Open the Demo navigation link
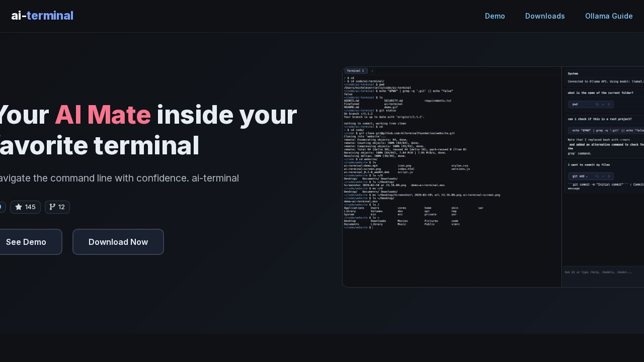This screenshot has height=362, width=644. click(495, 16)
